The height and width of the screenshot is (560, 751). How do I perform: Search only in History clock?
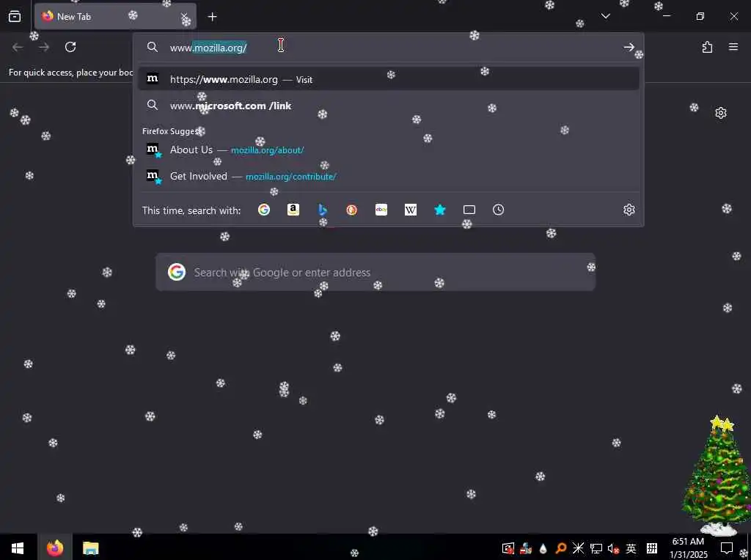tap(498, 210)
